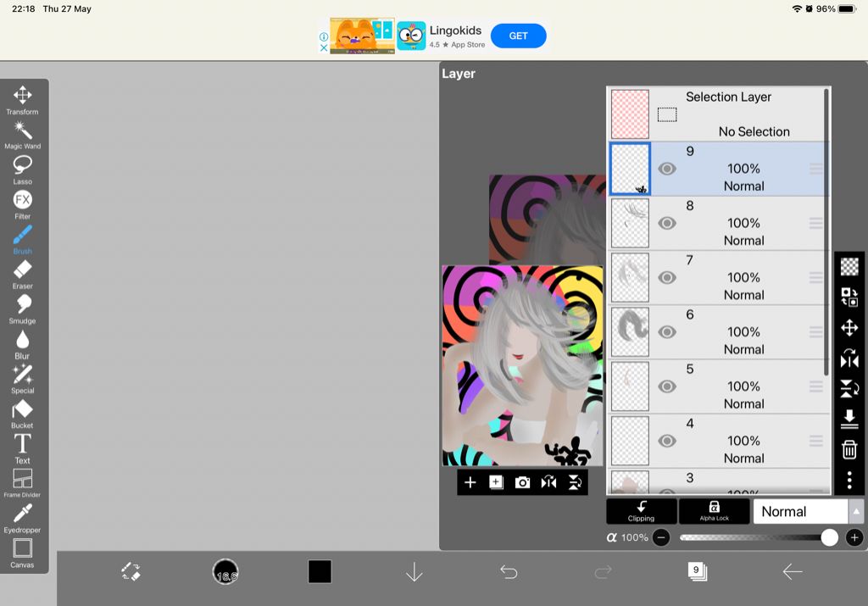Add a special layer with boxed plus icon
The width and height of the screenshot is (868, 606).
(496, 482)
